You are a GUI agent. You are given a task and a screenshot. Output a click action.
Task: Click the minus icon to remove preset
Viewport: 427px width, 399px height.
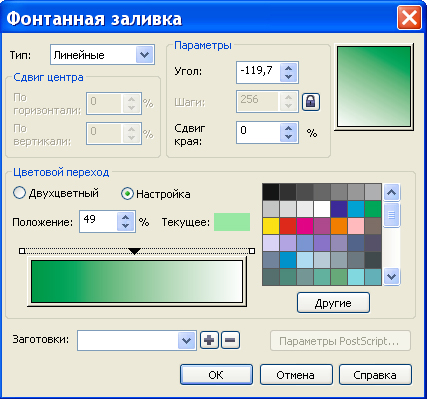tap(230, 340)
